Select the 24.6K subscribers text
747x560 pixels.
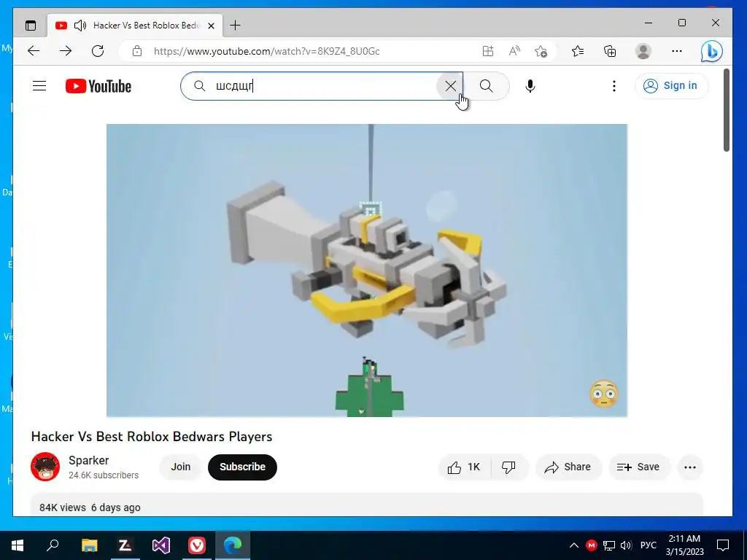coord(104,475)
